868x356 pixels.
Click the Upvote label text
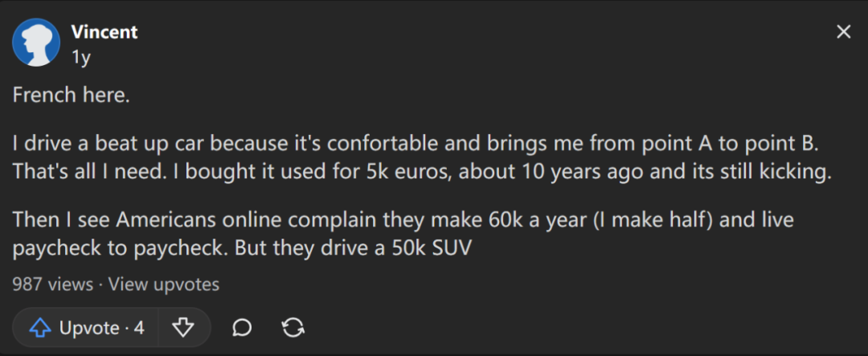coord(89,329)
